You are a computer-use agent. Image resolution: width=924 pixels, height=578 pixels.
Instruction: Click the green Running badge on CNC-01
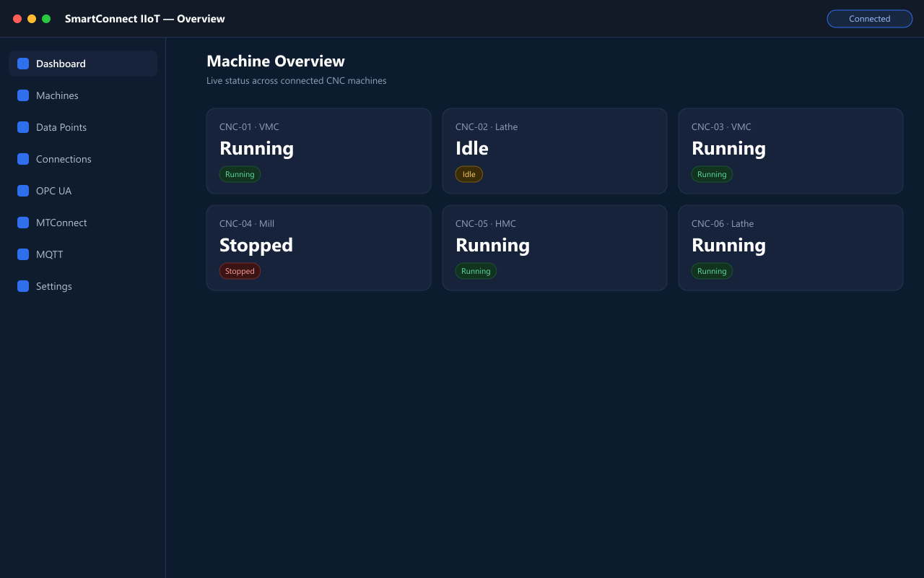tap(240, 174)
